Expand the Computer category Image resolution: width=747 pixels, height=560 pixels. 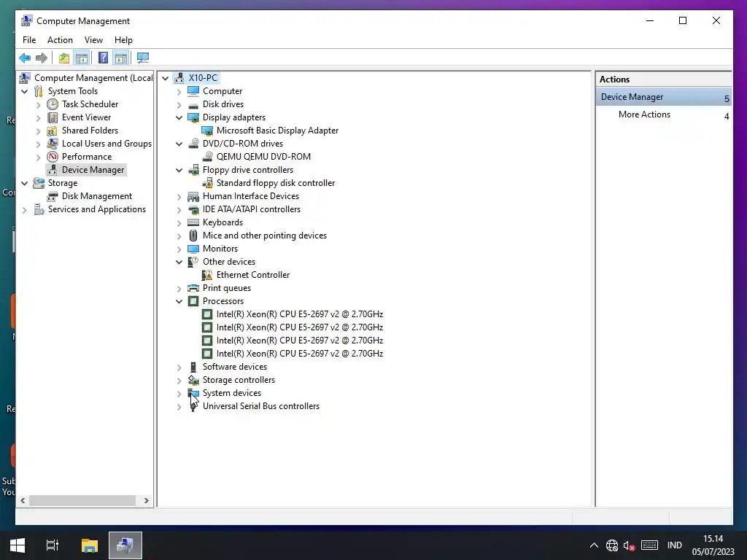(179, 91)
